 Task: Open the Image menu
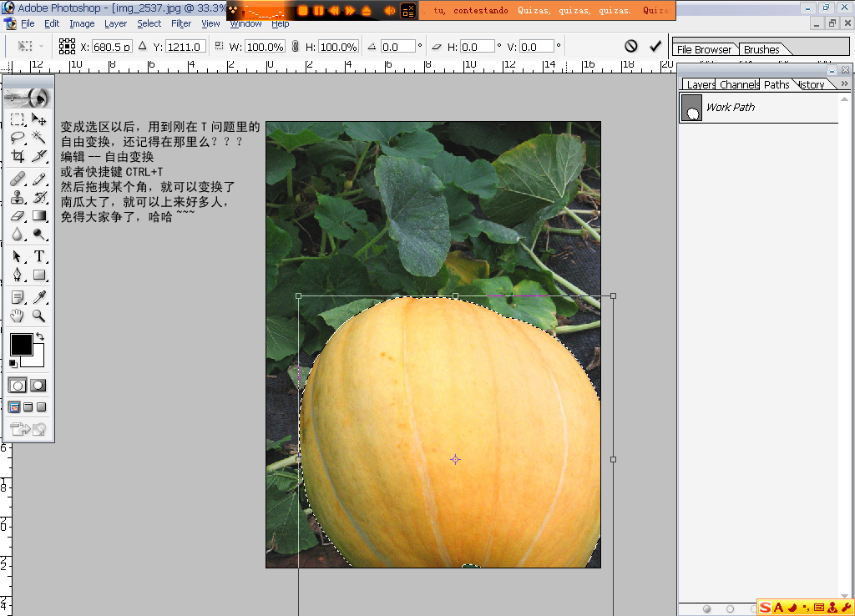82,23
